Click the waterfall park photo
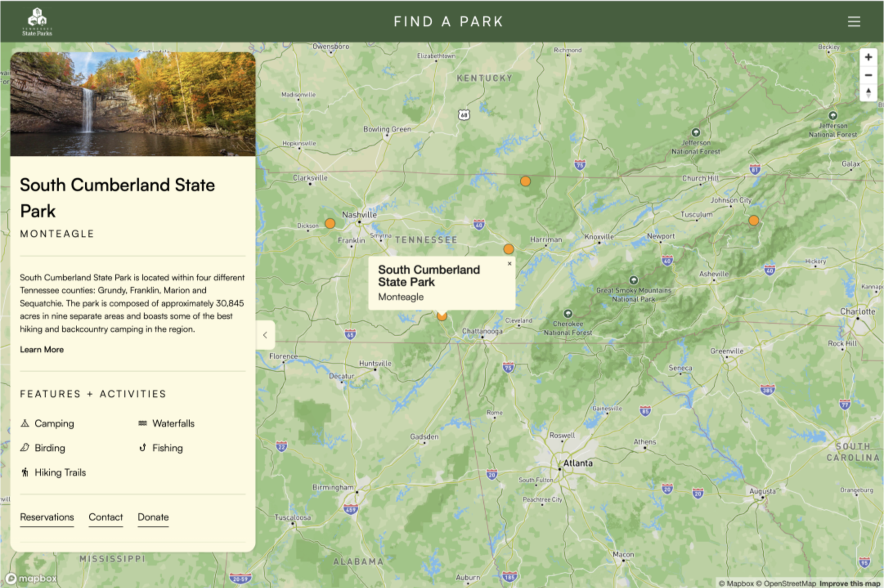This screenshot has width=884, height=588. pos(133,104)
